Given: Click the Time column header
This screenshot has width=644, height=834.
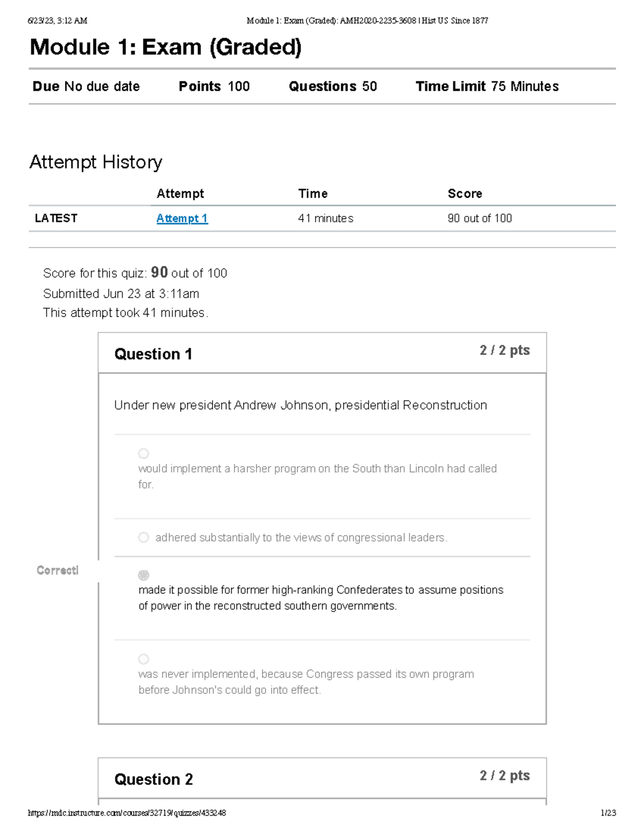Looking at the screenshot, I should pyautogui.click(x=313, y=194).
